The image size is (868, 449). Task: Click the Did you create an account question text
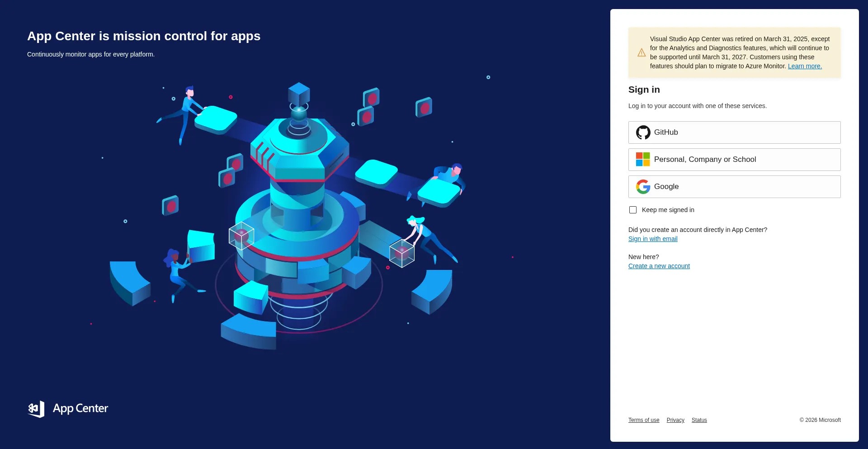(x=698, y=230)
